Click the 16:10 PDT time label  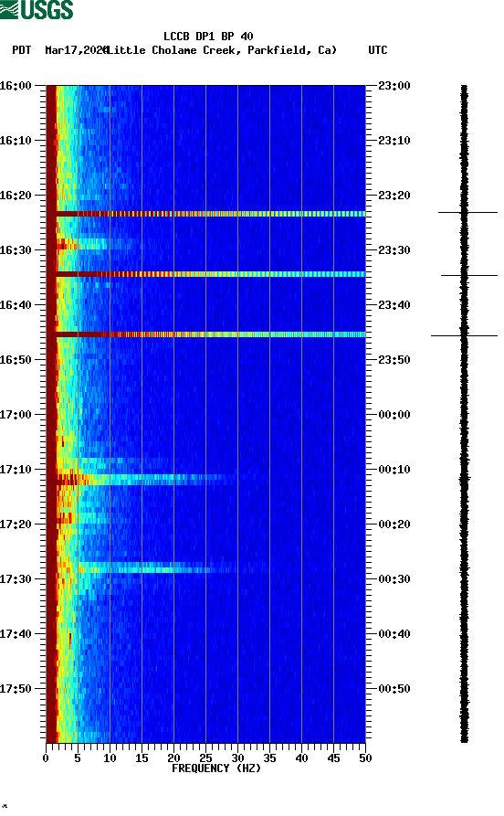click(16, 141)
